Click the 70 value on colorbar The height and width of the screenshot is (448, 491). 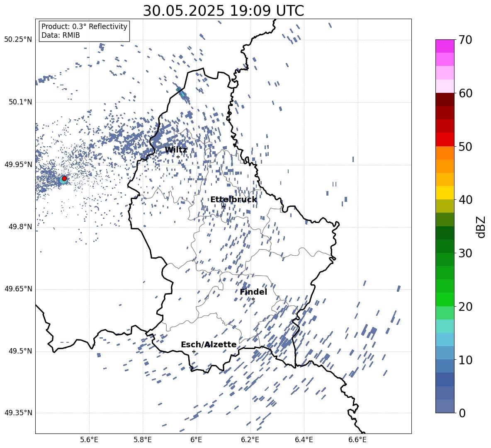(465, 40)
